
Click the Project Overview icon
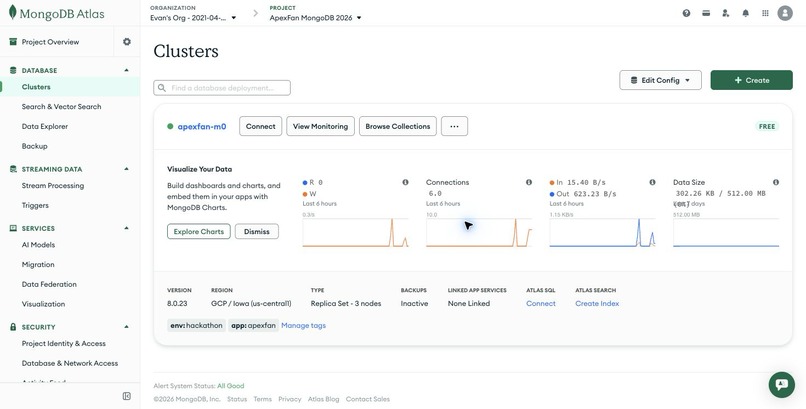[13, 42]
